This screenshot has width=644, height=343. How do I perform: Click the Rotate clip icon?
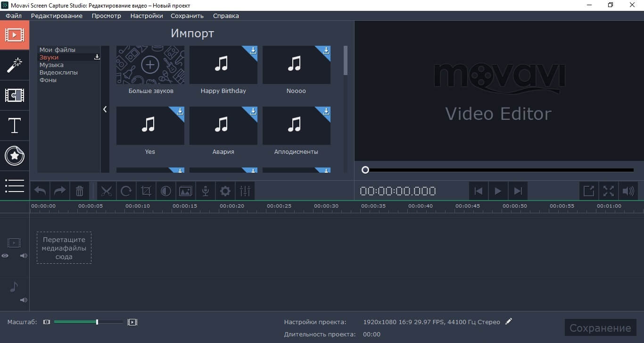(126, 191)
